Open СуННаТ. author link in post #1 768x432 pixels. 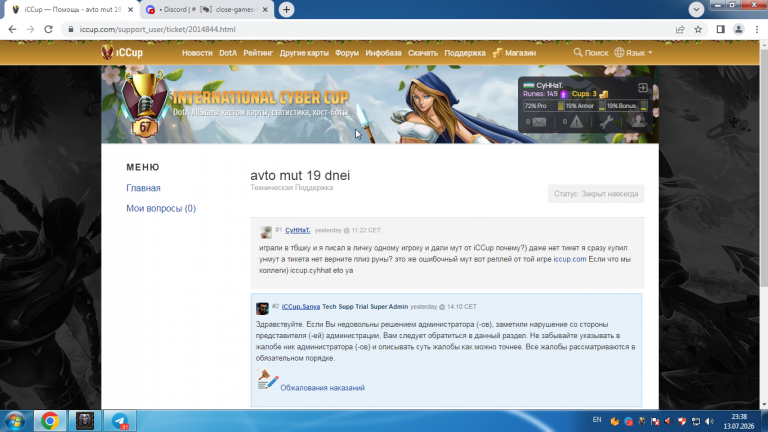(297, 230)
